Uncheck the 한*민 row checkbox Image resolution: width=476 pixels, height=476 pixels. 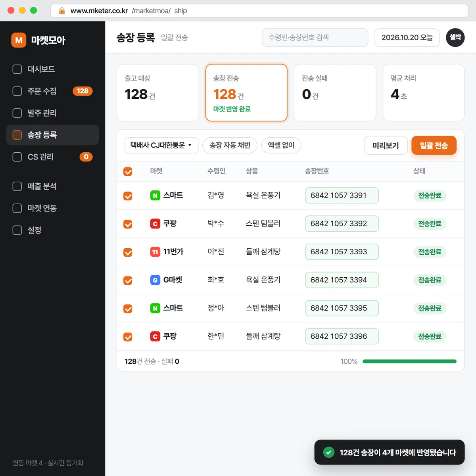click(128, 337)
